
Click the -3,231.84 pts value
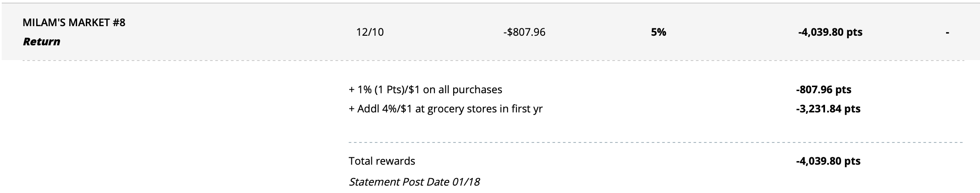(828, 109)
